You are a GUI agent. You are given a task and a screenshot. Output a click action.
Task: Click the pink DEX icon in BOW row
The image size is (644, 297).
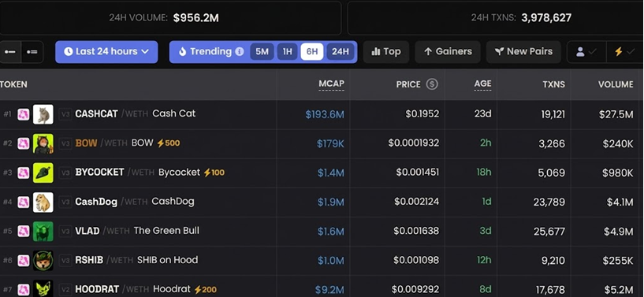tap(24, 143)
